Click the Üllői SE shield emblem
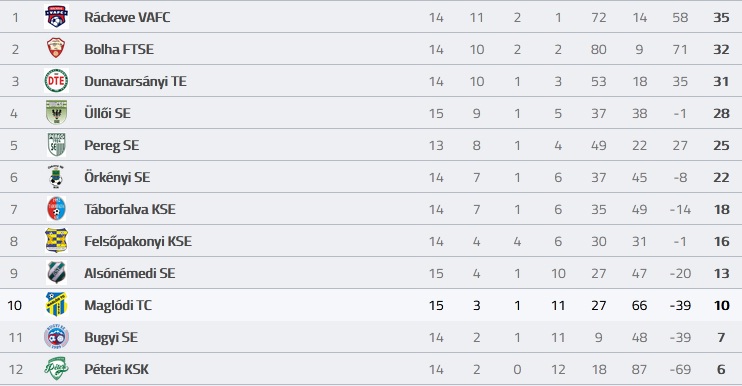Image resolution: width=742 pixels, height=386 pixels. [x=56, y=113]
